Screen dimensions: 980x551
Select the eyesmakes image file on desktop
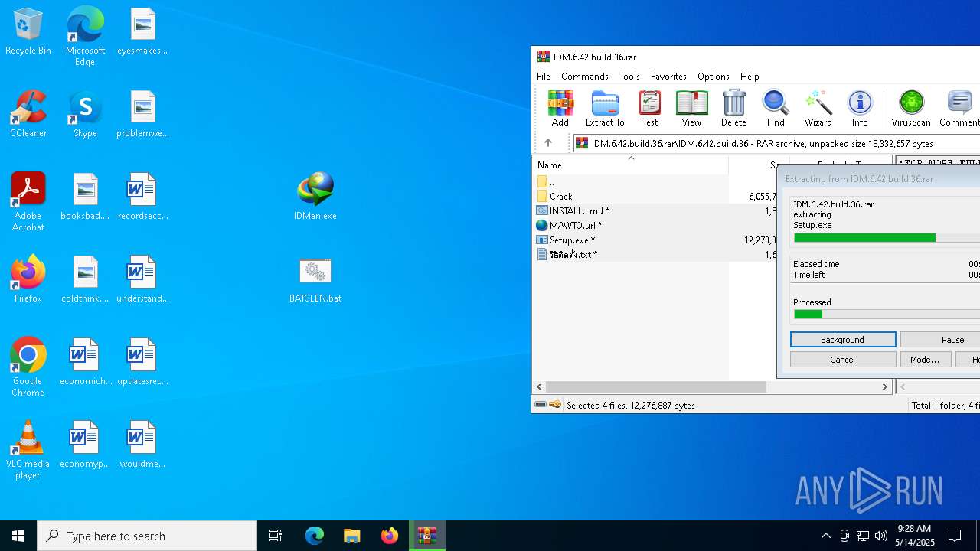[142, 31]
